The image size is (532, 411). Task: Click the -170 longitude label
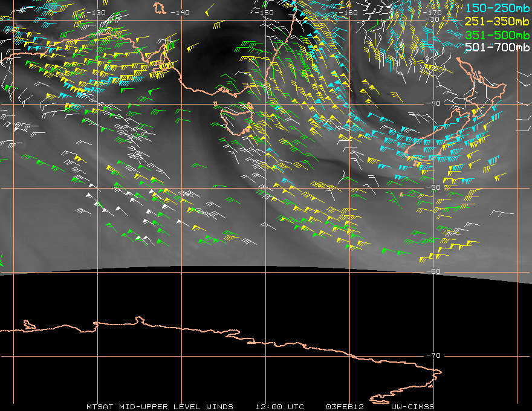pyautogui.click(x=432, y=13)
